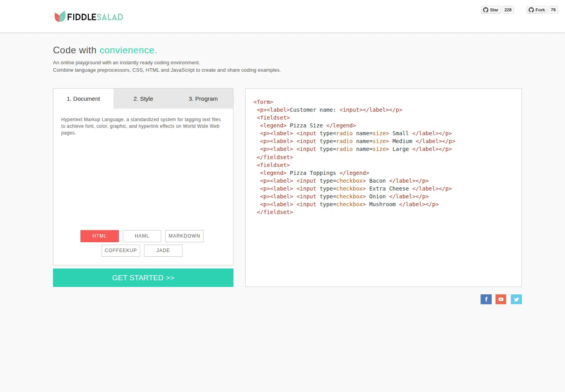Open the YouTube social icon
Viewport: 565px width, 392px height.
pos(501,299)
